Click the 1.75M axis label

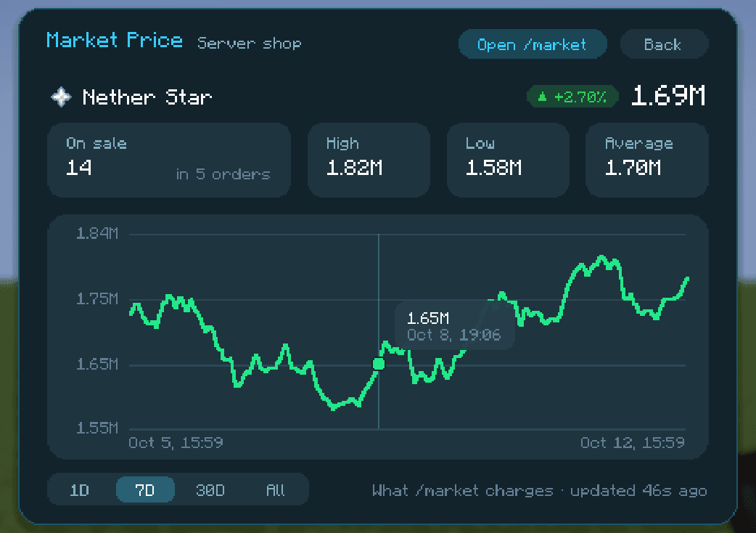click(97, 299)
